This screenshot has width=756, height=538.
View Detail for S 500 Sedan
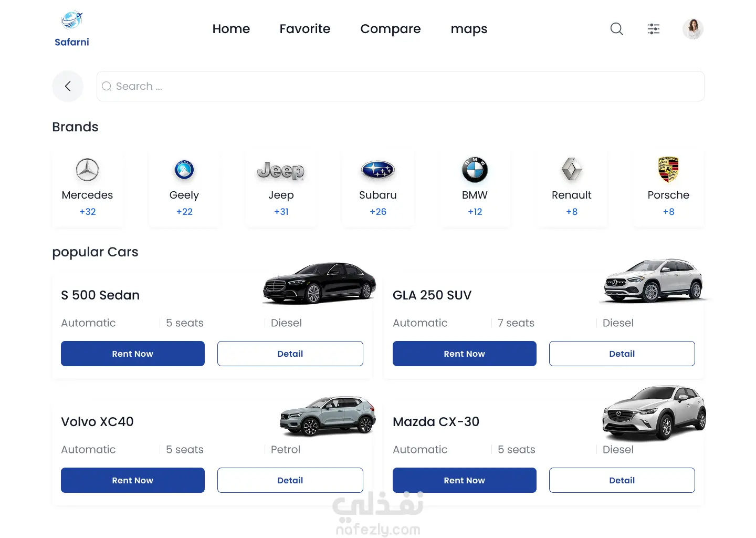point(290,354)
